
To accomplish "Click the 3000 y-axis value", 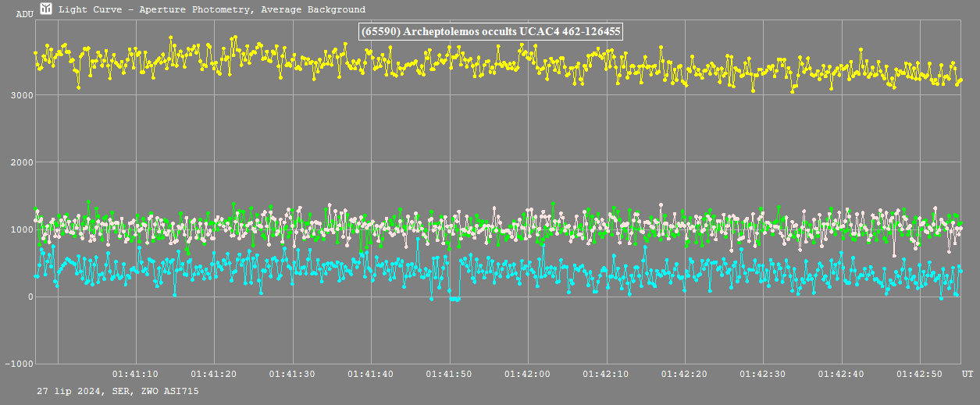I will coord(22,95).
